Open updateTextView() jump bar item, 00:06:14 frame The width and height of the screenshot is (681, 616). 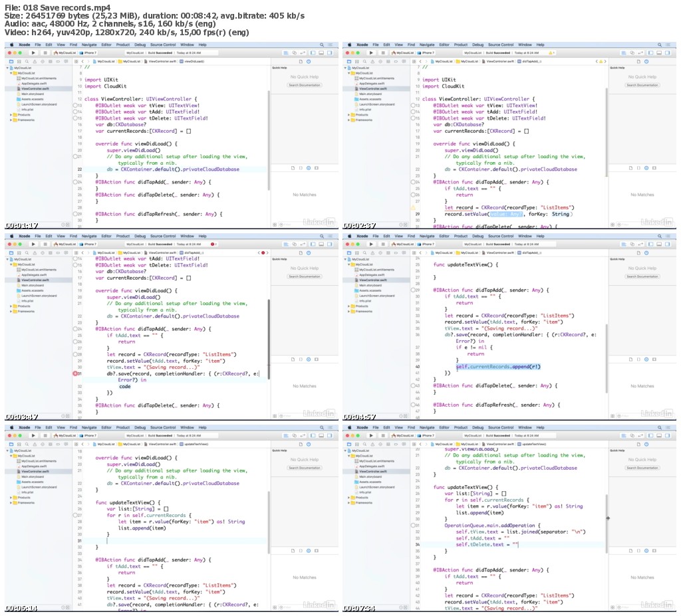click(x=195, y=445)
